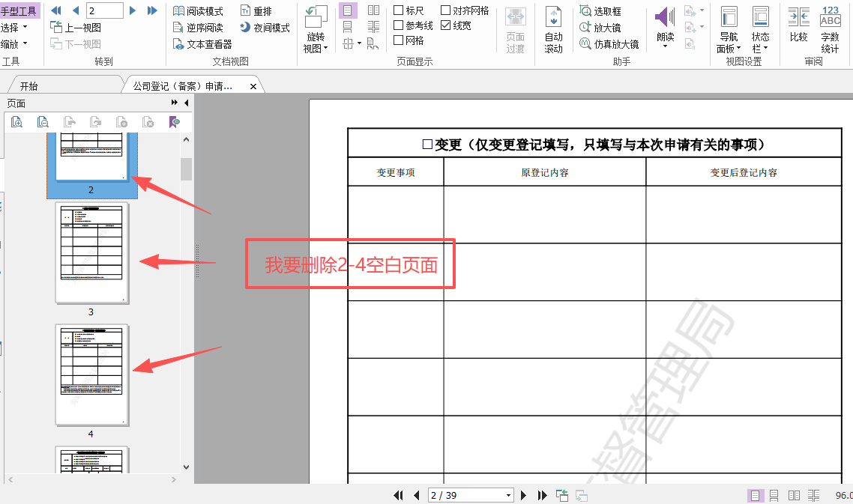Start 自动滚动 auto scroll
The image size is (853, 504).
click(554, 29)
